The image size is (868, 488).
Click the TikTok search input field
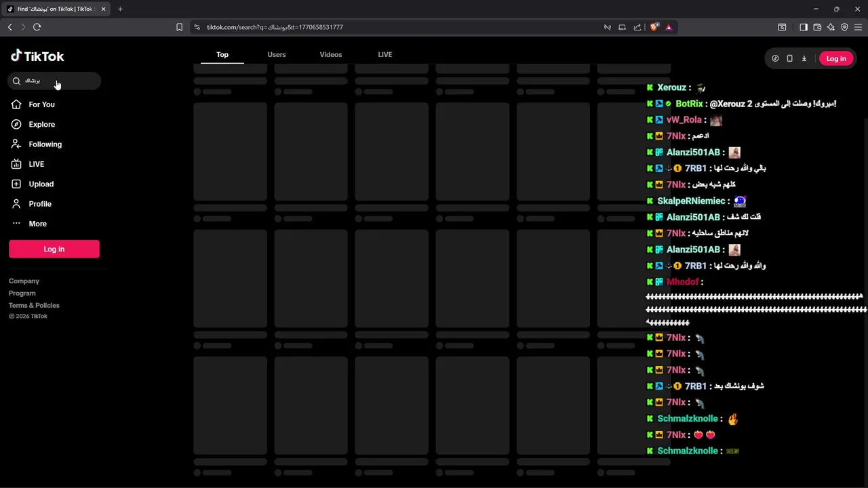54,81
